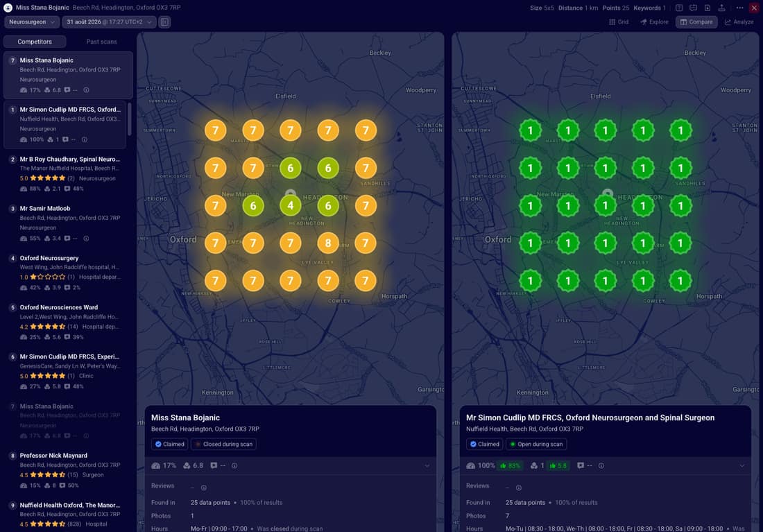Screen dimensions: 763x532
Task: Open the Neurosurgeon keyword dropdown
Action: pos(32,22)
